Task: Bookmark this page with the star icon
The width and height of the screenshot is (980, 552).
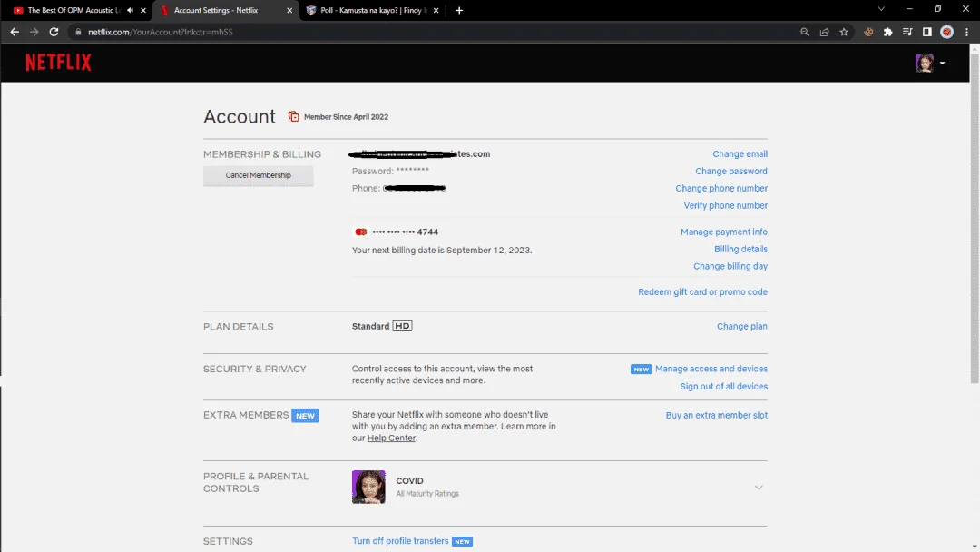Action: 844,32
